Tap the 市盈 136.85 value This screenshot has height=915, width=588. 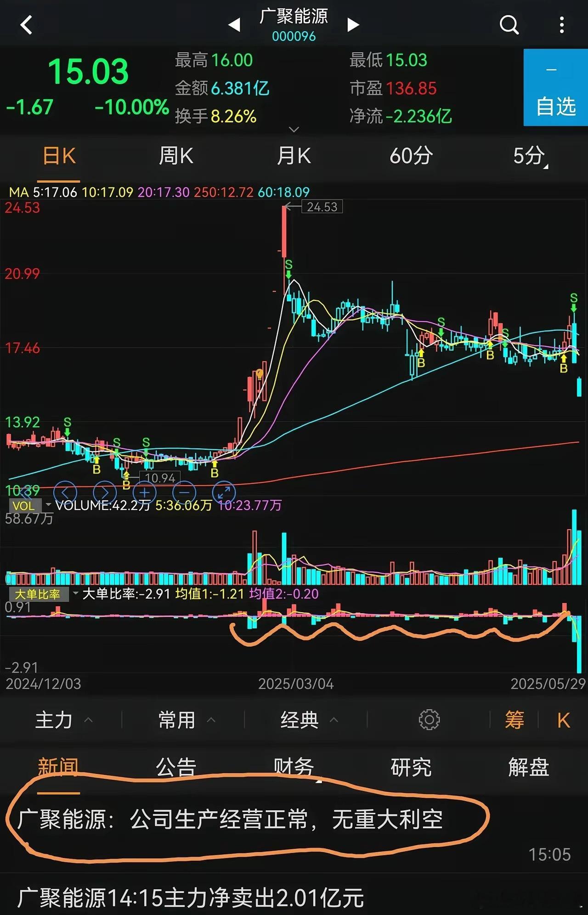[x=411, y=88]
